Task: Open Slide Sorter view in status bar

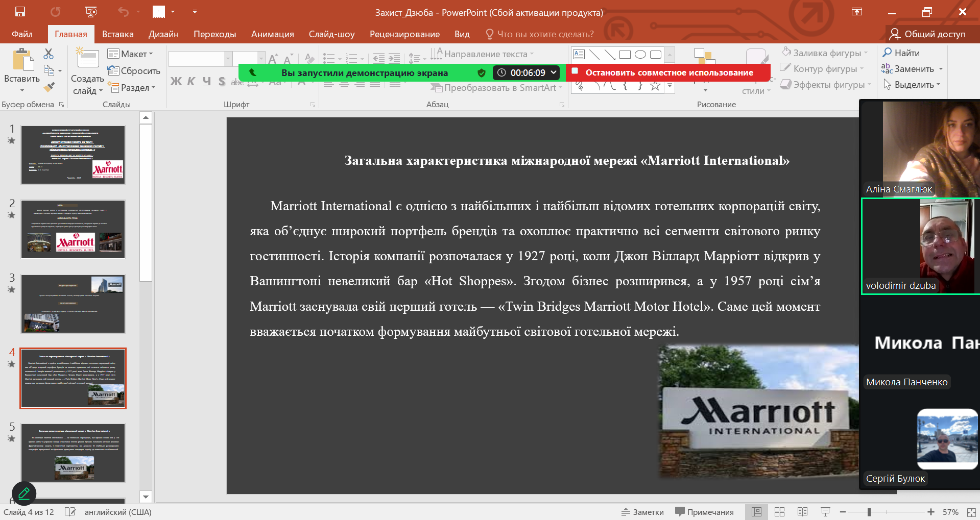Action: point(779,512)
